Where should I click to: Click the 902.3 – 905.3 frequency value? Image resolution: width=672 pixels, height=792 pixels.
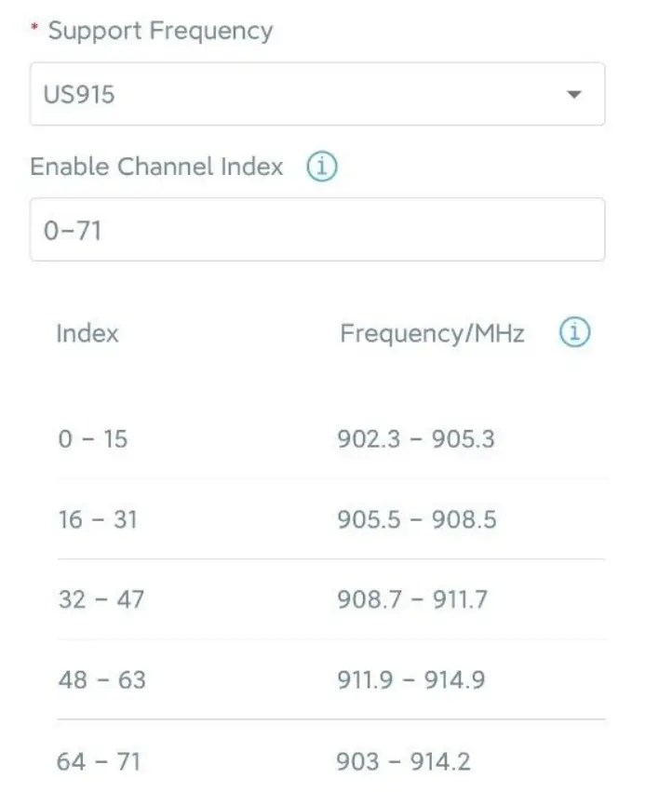click(415, 438)
